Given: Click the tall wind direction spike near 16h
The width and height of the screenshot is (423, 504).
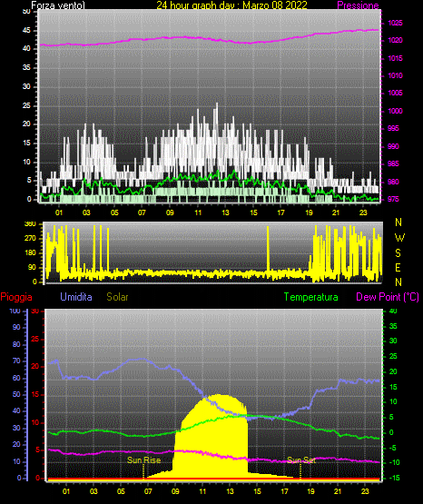Looking at the screenshot, I should (x=268, y=248).
